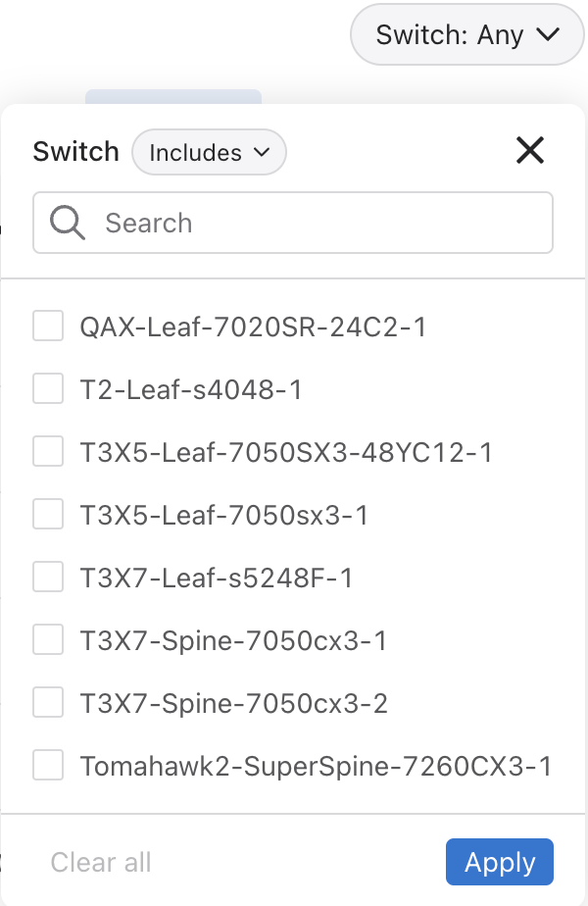Select the T3X5-Leaf-7050sx3-1 checkbox
Screen dimensions: 588x906
tap(48, 515)
